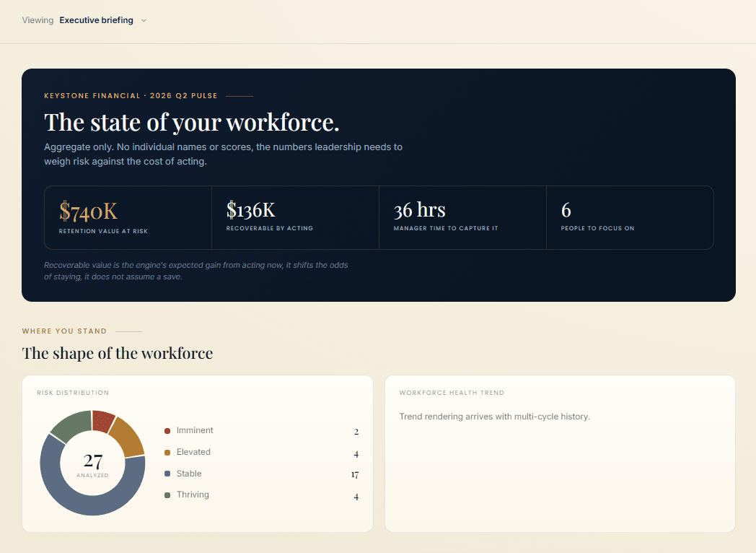
Task: Select the Stable legend label
Action: [189, 474]
